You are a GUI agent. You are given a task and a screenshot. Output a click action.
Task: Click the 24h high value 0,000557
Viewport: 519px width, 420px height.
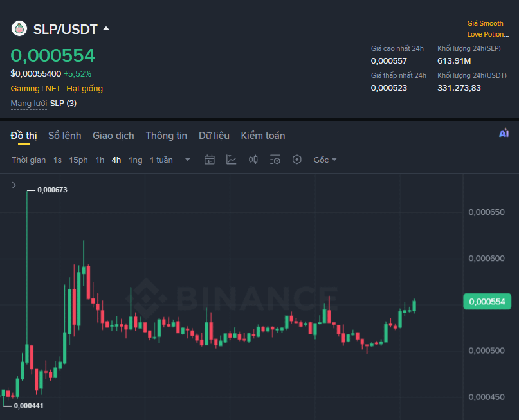pos(389,61)
